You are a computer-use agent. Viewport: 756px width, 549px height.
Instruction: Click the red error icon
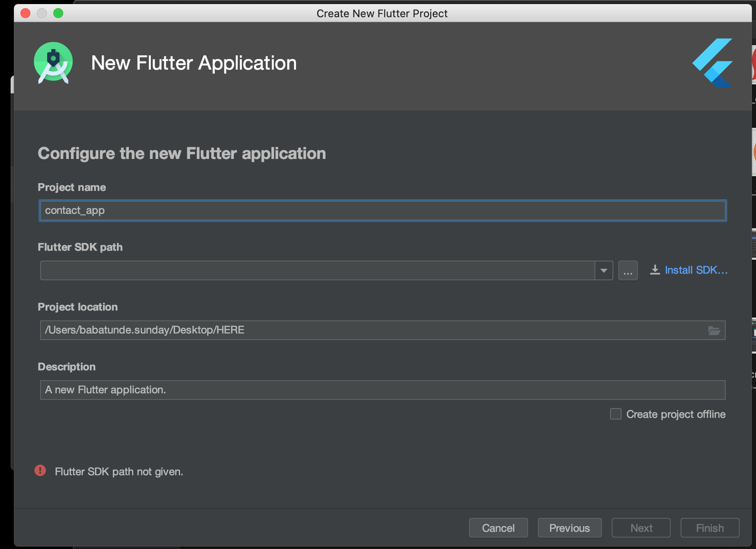pos(40,471)
